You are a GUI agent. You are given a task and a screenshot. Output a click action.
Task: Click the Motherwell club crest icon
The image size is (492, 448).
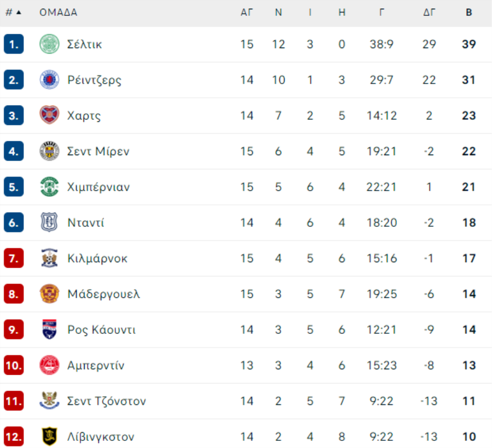(50, 294)
